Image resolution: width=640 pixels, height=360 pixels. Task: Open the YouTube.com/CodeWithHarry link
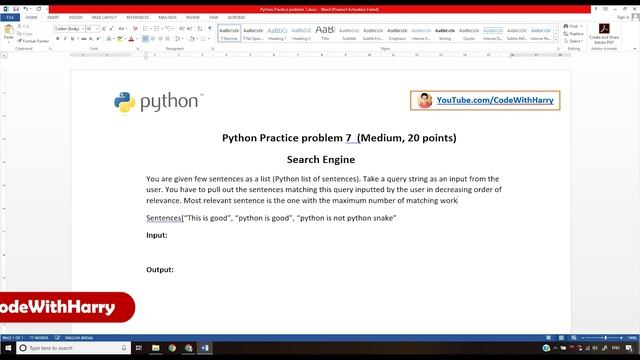tap(495, 100)
